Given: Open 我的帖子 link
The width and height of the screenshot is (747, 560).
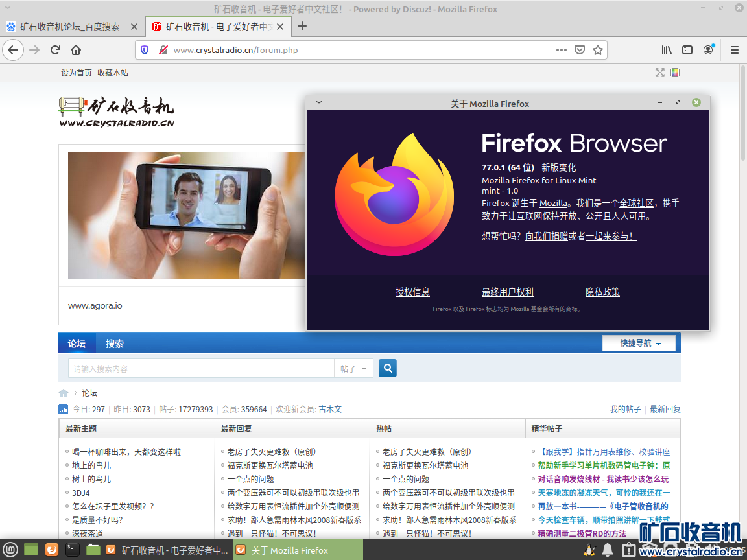Looking at the screenshot, I should (x=626, y=409).
